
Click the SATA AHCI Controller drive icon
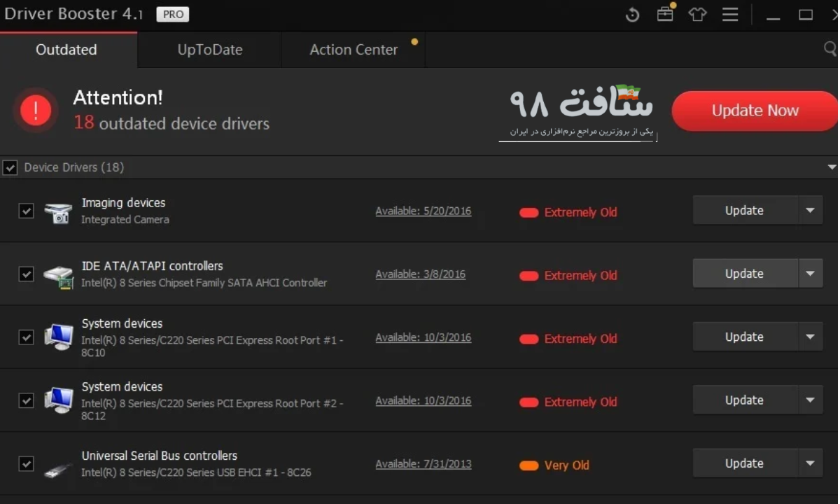tap(58, 276)
